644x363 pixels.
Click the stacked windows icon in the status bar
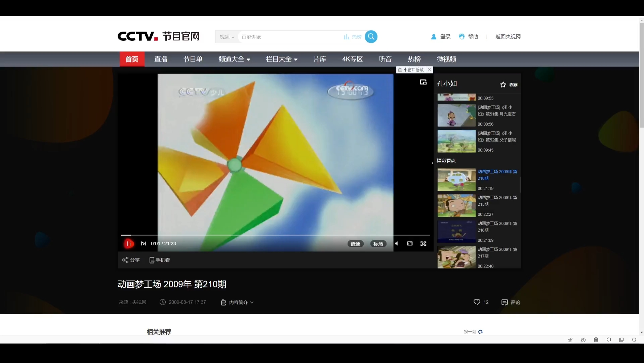pyautogui.click(x=621, y=340)
